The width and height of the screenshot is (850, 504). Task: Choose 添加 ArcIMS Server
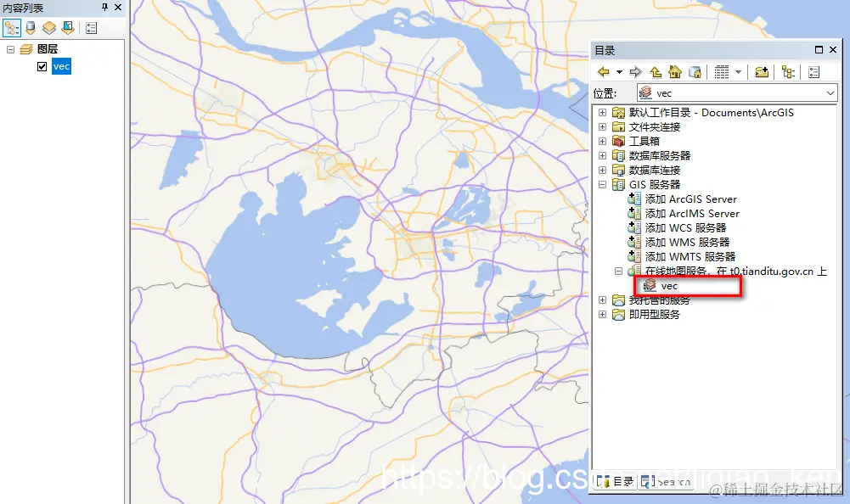pyautogui.click(x=692, y=214)
